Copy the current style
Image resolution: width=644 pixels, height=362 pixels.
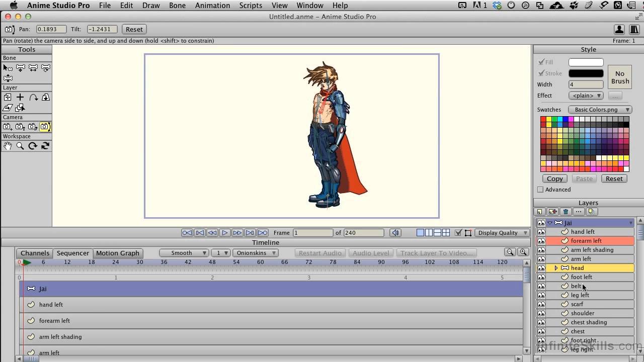[555, 178]
